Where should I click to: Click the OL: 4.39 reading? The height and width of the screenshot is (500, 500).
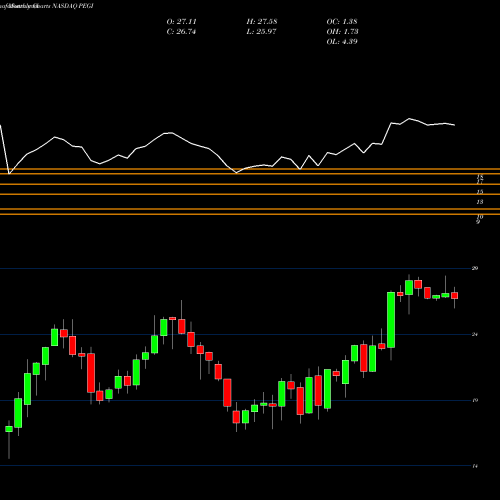[342, 41]
